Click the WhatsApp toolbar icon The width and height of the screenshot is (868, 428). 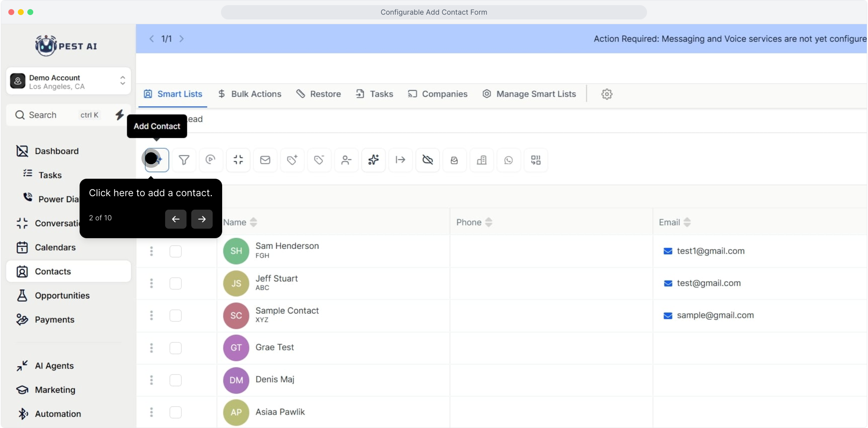click(508, 160)
